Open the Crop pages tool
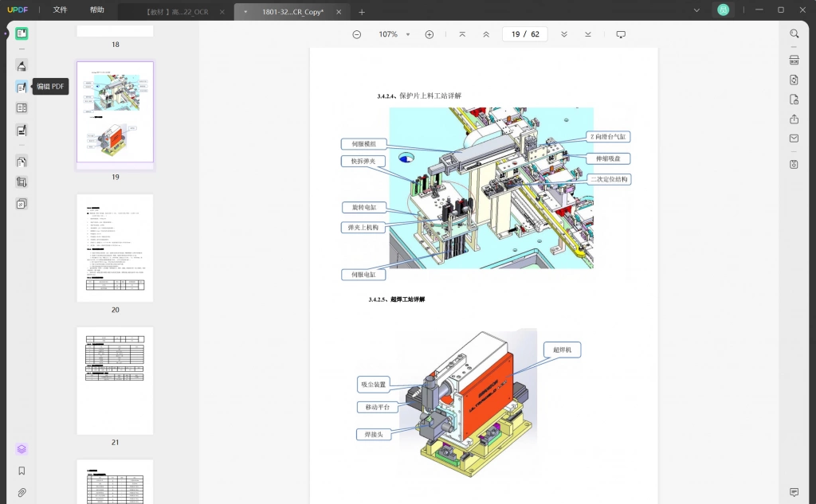816x504 pixels. coord(22,182)
